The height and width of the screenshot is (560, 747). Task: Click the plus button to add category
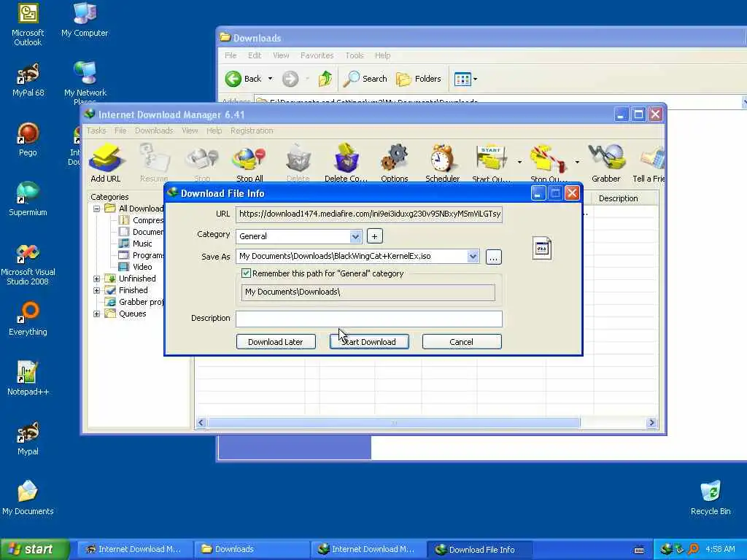374,236
